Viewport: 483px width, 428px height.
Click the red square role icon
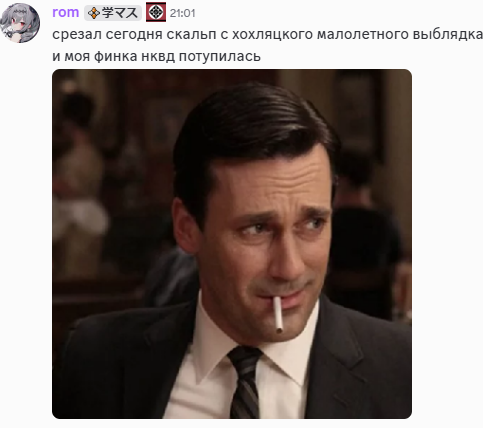click(156, 12)
